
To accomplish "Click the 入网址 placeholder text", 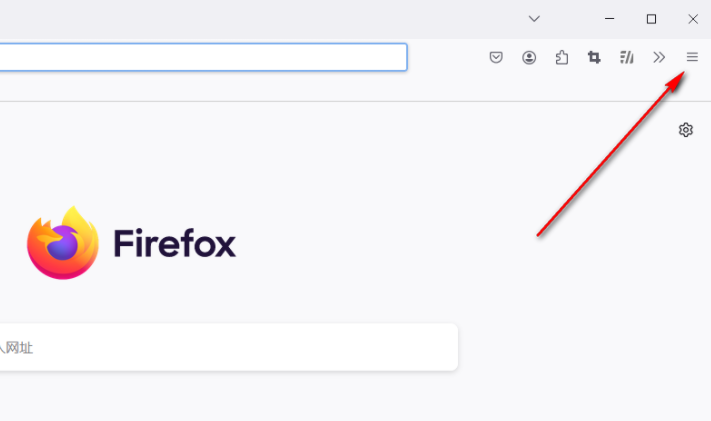I will [17, 348].
